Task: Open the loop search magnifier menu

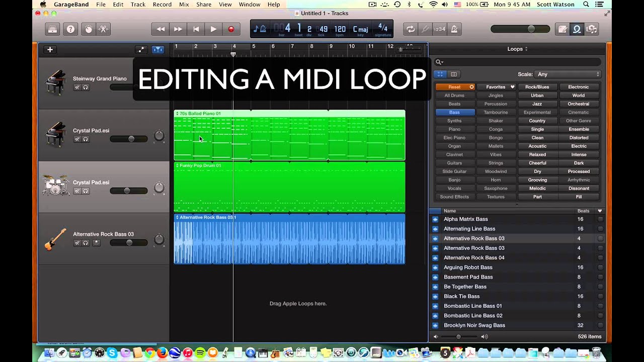Action: point(439,62)
